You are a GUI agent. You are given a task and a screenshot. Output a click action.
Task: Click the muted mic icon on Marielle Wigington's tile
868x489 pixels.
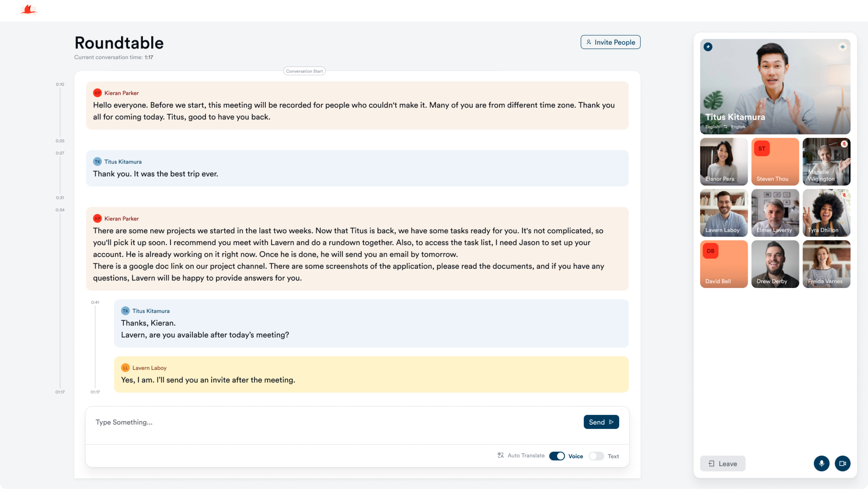(844, 144)
